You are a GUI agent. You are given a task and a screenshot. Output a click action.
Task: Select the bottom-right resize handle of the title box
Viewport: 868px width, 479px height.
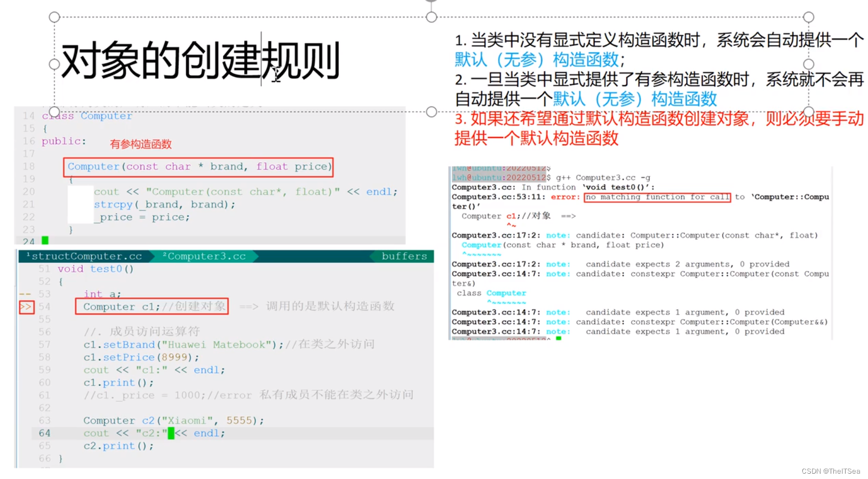(809, 112)
